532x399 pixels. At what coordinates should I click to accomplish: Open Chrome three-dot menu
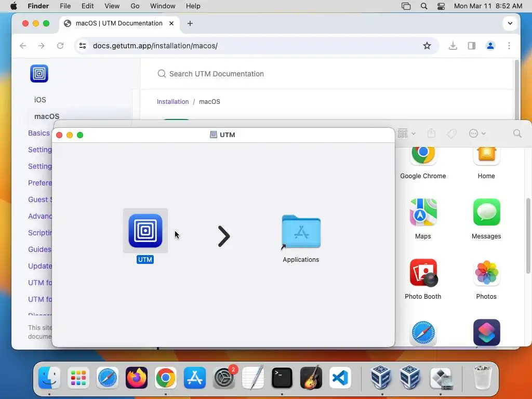509,46
